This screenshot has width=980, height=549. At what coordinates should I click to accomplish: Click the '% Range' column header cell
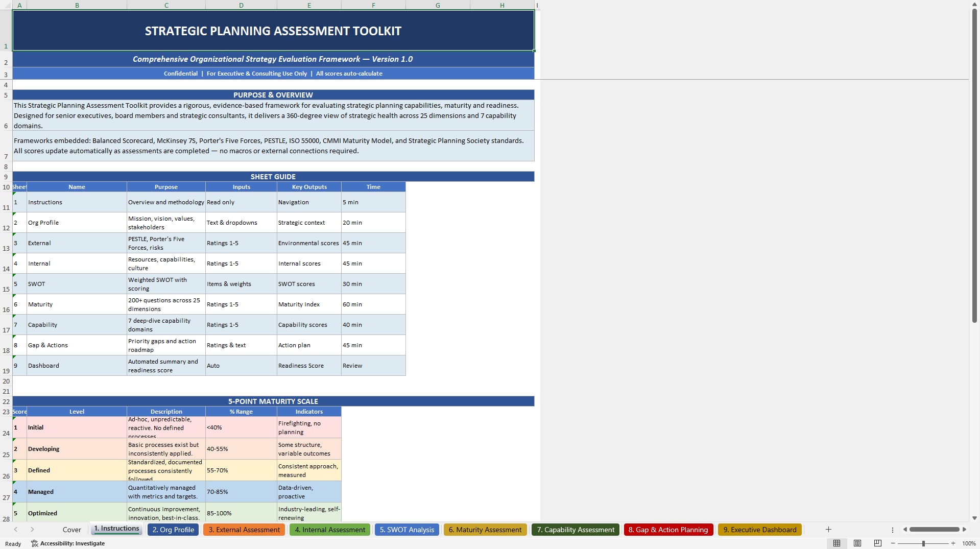point(241,412)
